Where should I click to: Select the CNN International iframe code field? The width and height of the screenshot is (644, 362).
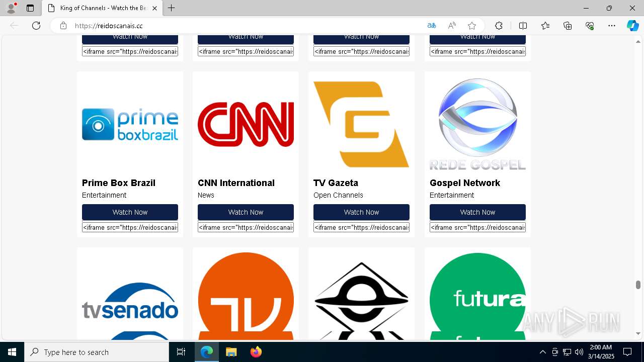pyautogui.click(x=246, y=227)
